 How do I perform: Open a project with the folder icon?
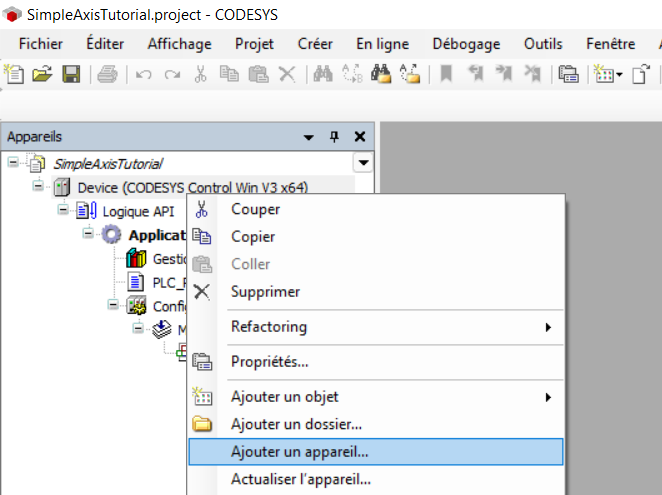(x=42, y=74)
